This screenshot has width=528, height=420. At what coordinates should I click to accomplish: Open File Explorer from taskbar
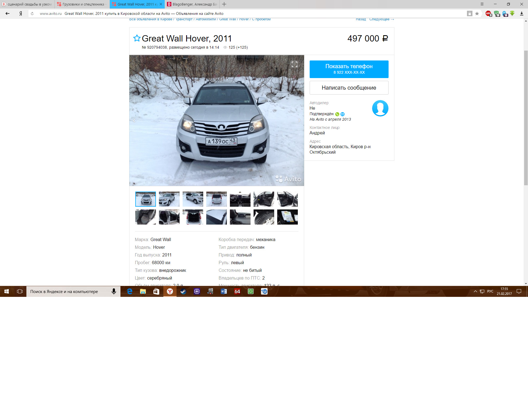[x=143, y=291]
